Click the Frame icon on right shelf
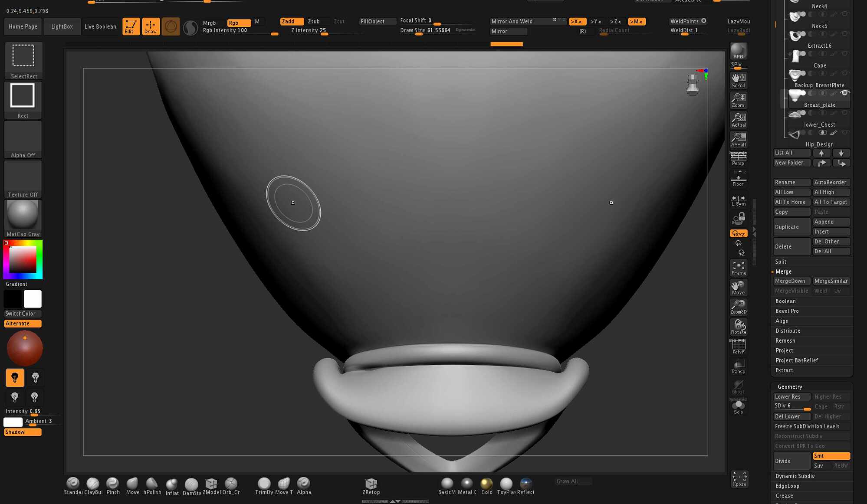867x504 pixels. point(738,267)
